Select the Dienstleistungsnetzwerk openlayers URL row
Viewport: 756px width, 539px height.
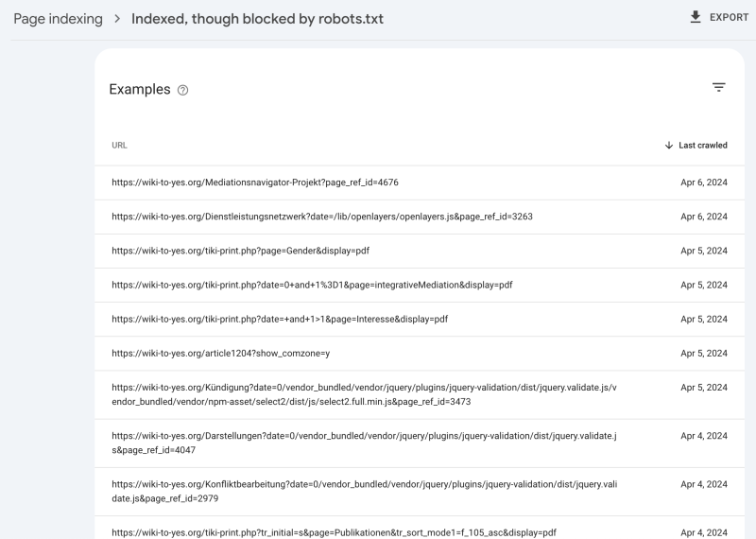coord(321,217)
